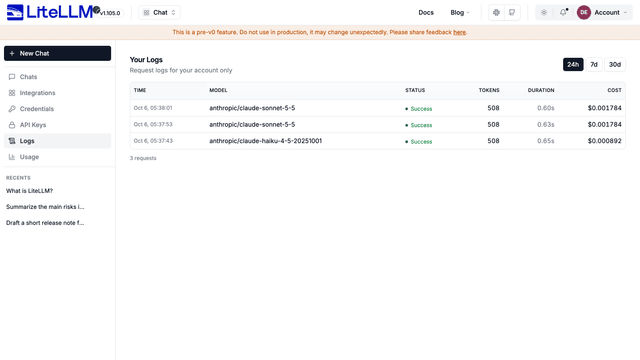Click the STATUS column header

pos(415,90)
